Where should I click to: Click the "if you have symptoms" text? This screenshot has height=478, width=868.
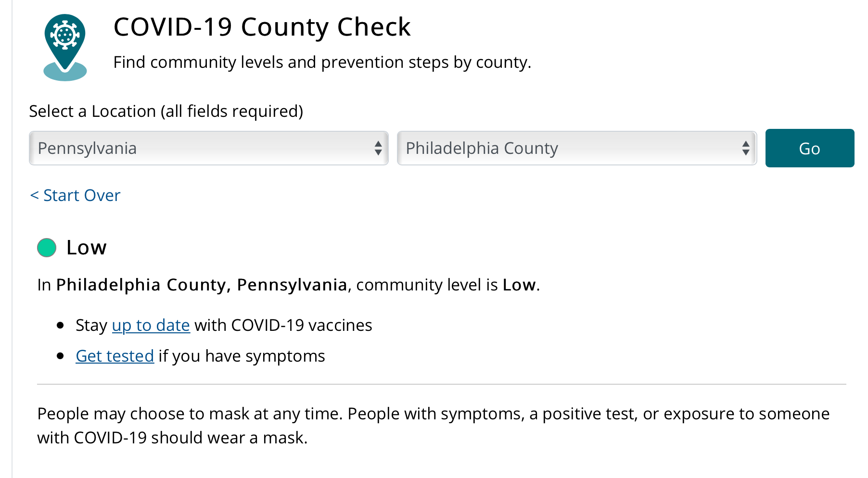(242, 356)
